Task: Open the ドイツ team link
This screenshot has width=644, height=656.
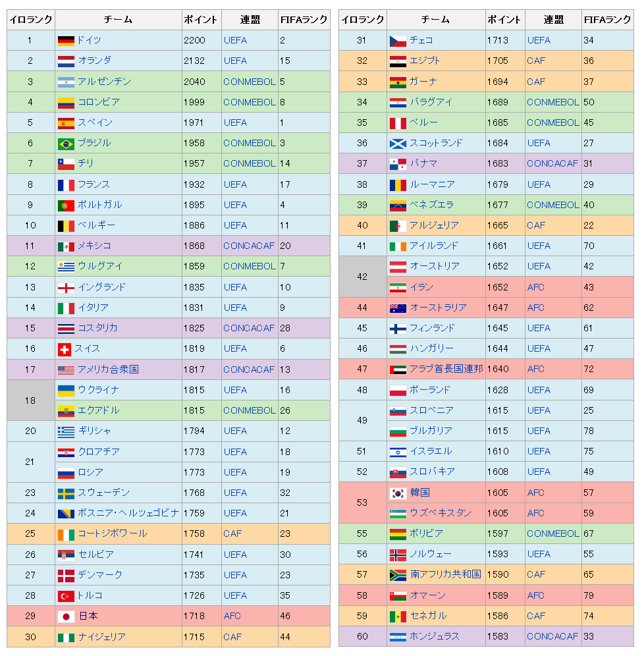Action: (89, 40)
